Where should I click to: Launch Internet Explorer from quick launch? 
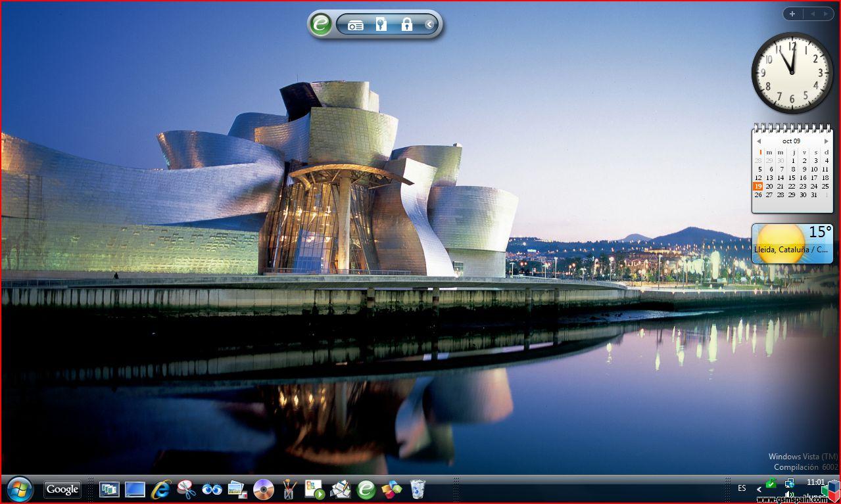160,490
